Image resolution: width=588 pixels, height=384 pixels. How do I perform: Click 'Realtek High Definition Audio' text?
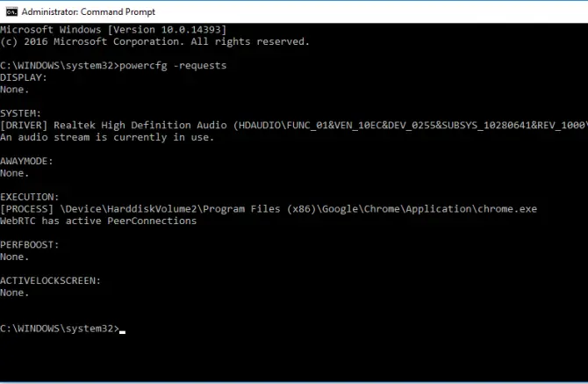(140, 126)
